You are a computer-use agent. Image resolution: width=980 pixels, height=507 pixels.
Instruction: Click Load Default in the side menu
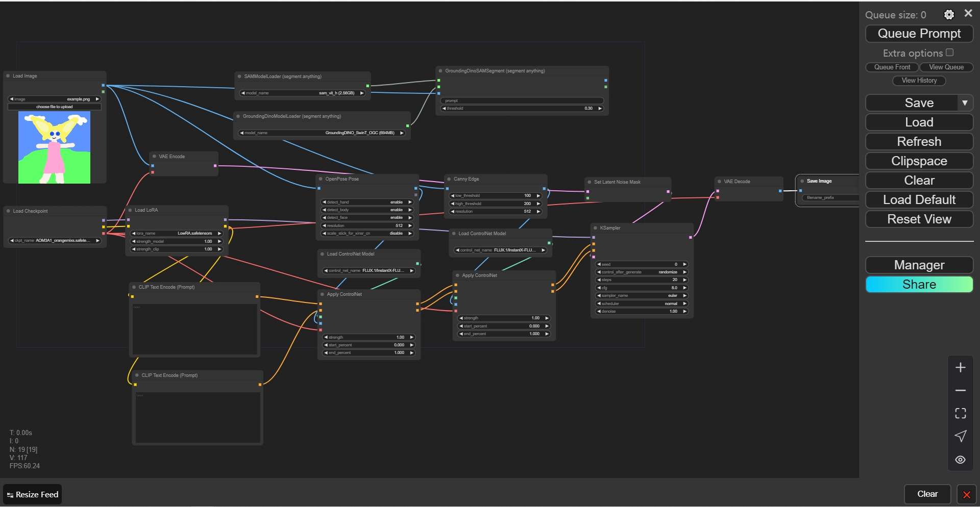(919, 200)
